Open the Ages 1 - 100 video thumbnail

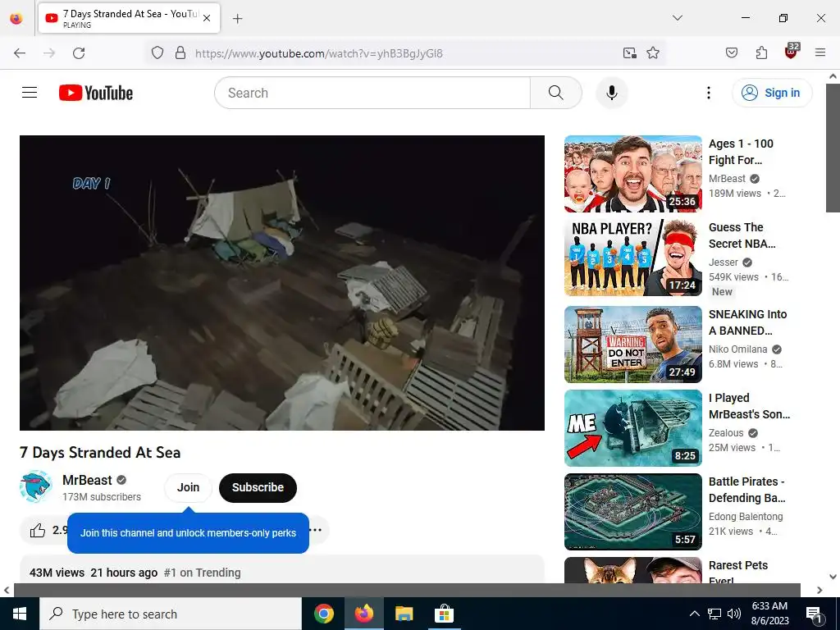coord(632,174)
